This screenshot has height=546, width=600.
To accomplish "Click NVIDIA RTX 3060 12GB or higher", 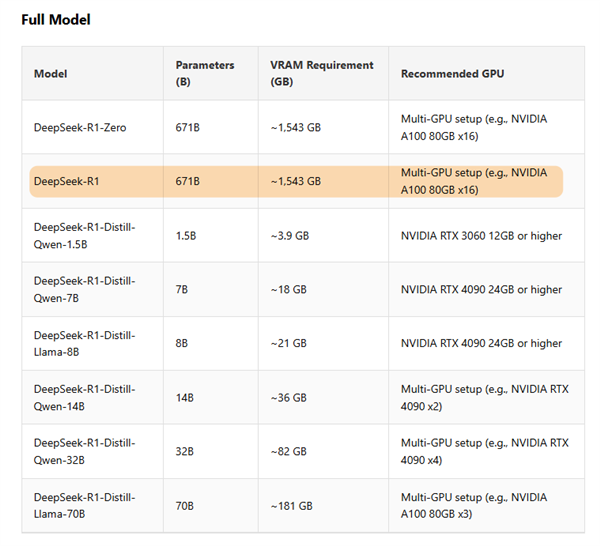I will pyautogui.click(x=481, y=236).
